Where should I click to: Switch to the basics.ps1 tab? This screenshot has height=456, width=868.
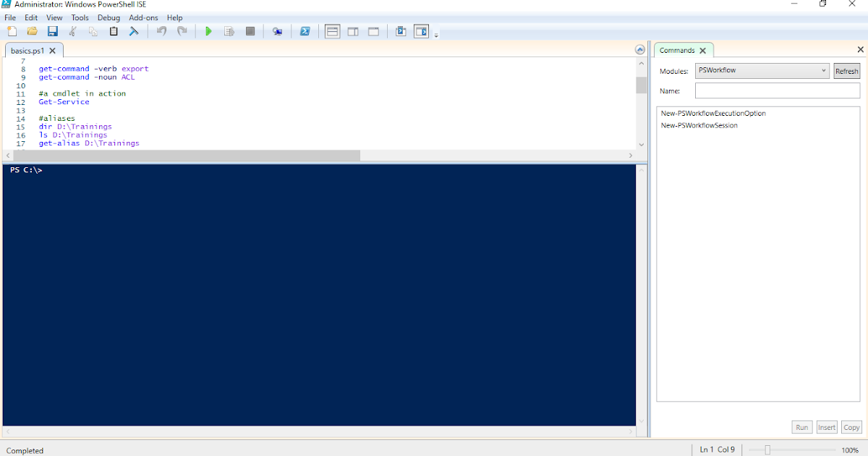click(x=27, y=51)
